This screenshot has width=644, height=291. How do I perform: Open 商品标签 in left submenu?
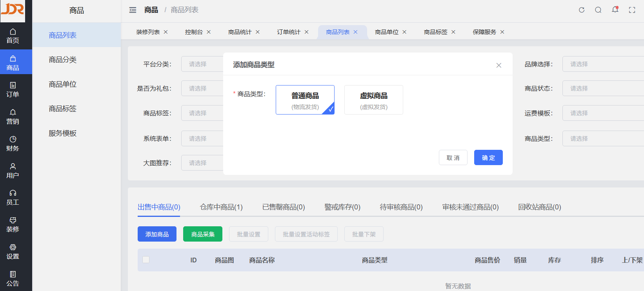(76, 109)
